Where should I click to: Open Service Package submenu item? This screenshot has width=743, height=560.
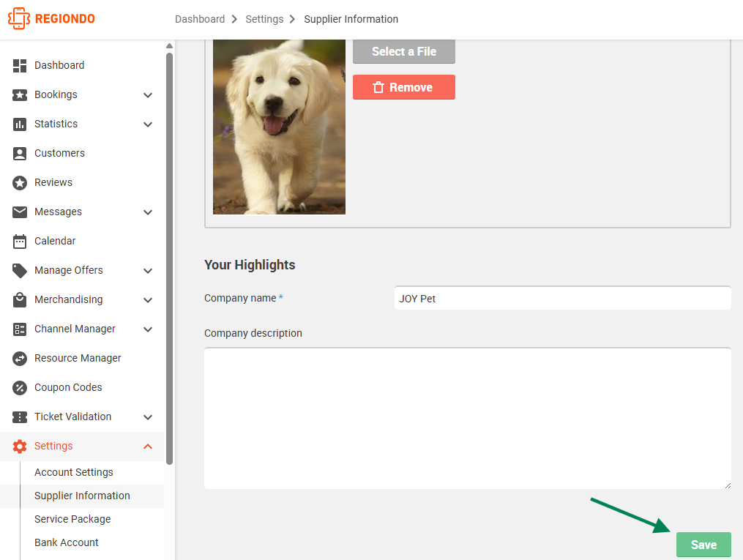point(72,519)
